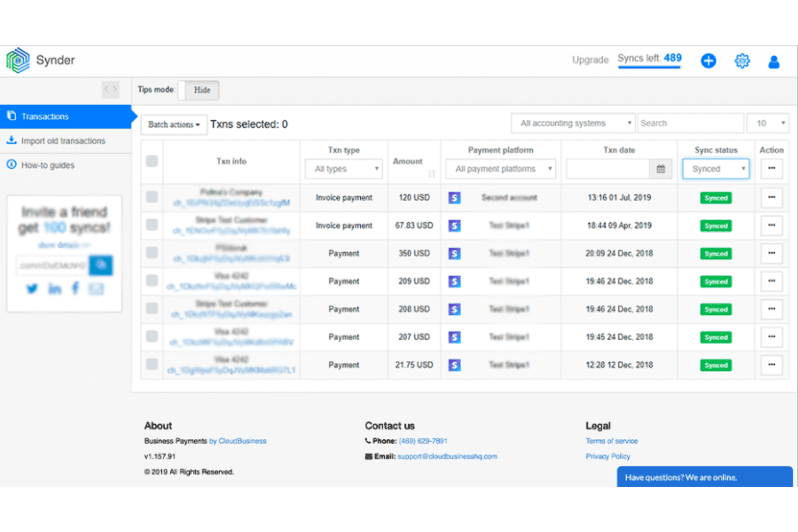The height and width of the screenshot is (532, 798).
Task: Open Batch actions dropdown
Action: (174, 125)
